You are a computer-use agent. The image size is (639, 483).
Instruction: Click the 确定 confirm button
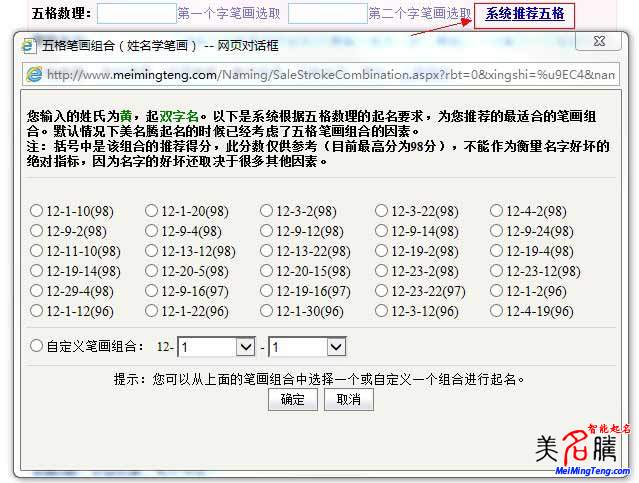point(293,399)
